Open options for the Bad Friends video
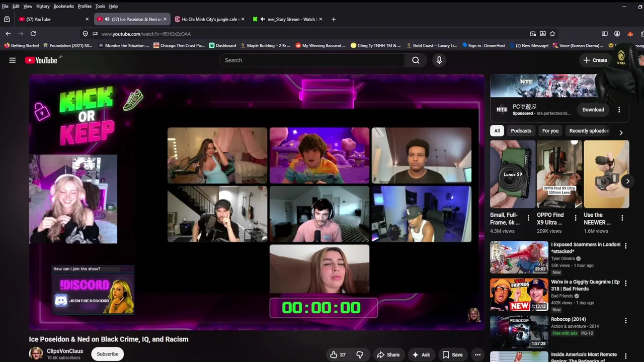 point(625,283)
